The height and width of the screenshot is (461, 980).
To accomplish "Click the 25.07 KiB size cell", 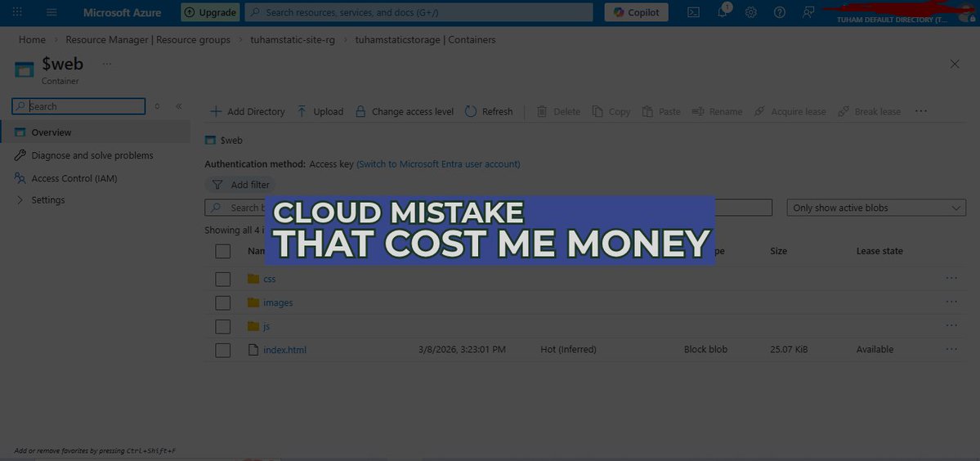I will click(x=789, y=350).
